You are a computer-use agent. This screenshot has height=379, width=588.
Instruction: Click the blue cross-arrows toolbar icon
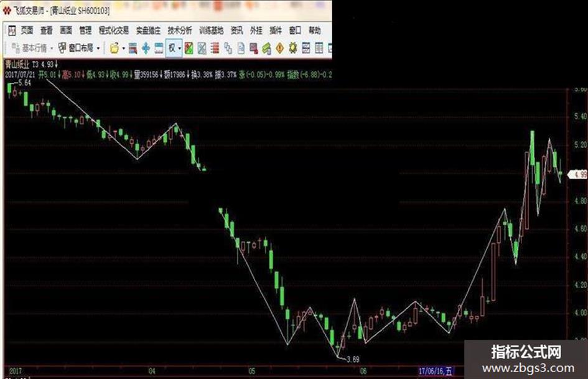pos(146,48)
